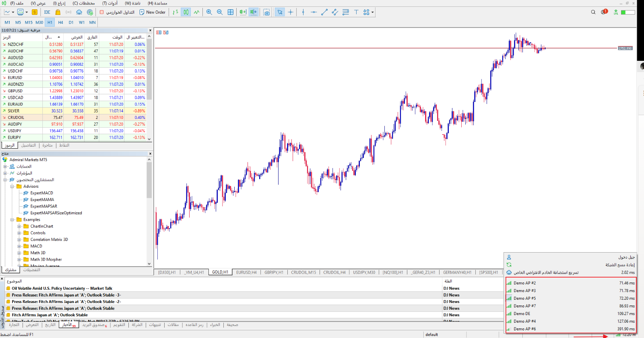Collapse the Advisors folder
The width and height of the screenshot is (644, 338).
[12, 187]
